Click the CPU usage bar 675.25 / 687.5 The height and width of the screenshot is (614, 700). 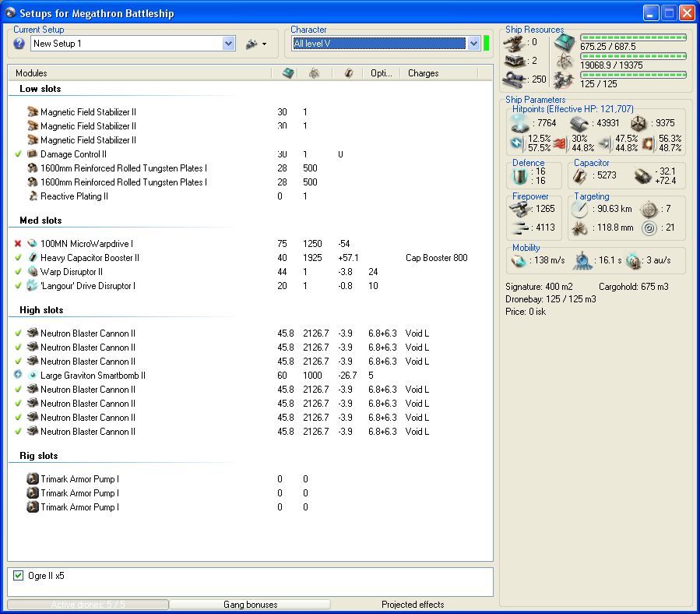633,37
